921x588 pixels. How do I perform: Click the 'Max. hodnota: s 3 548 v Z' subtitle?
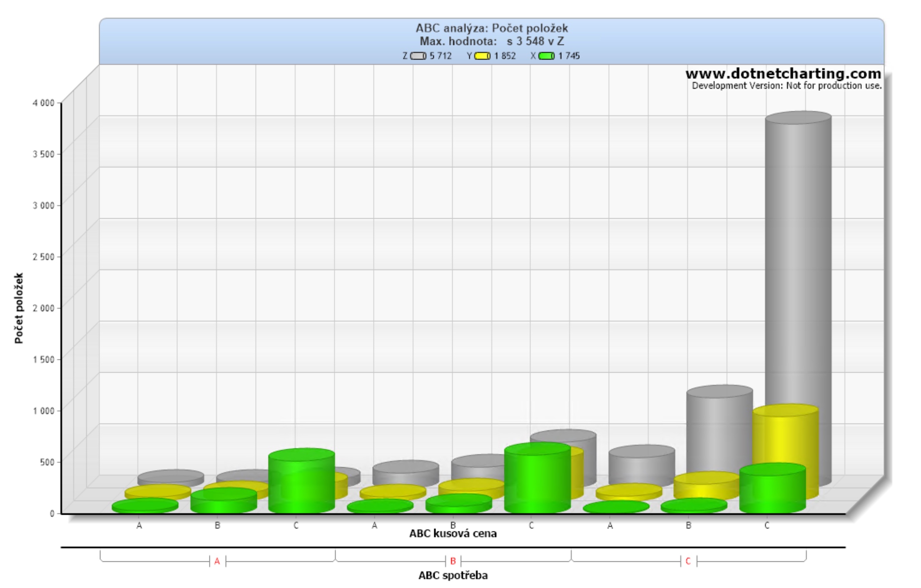click(492, 41)
